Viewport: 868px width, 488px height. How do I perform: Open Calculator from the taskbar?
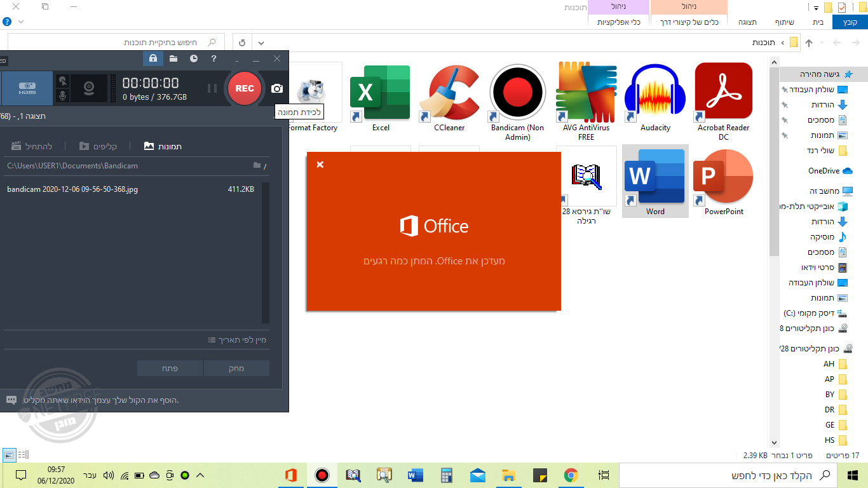tap(446, 475)
